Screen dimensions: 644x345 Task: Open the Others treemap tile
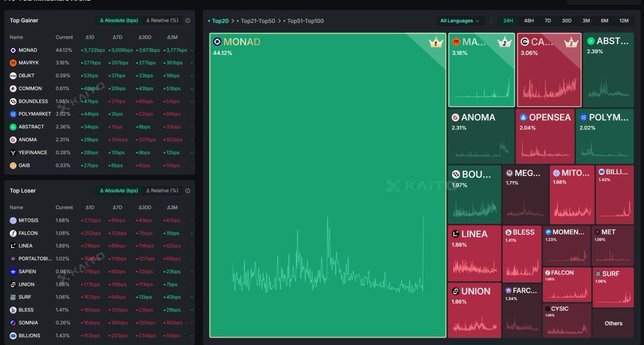[613, 323]
